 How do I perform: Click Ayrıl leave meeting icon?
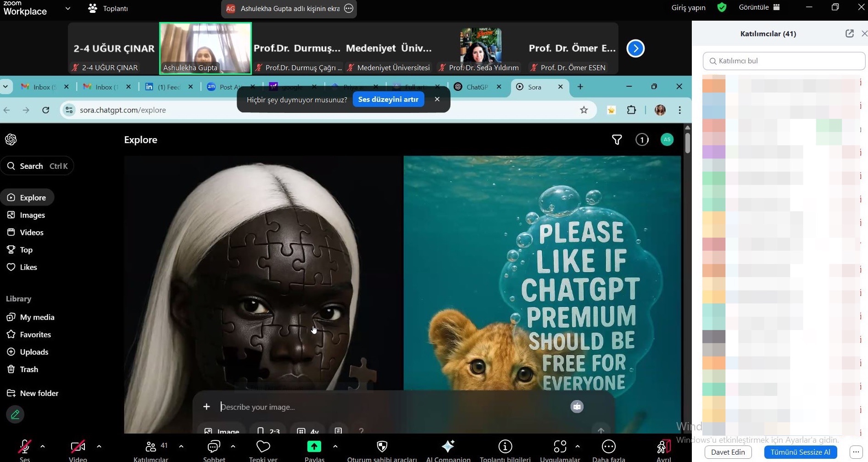(x=663, y=446)
